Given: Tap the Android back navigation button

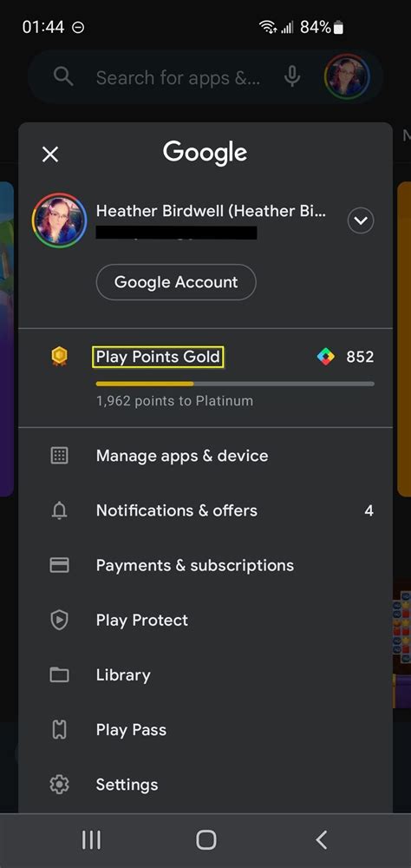Looking at the screenshot, I should (322, 839).
